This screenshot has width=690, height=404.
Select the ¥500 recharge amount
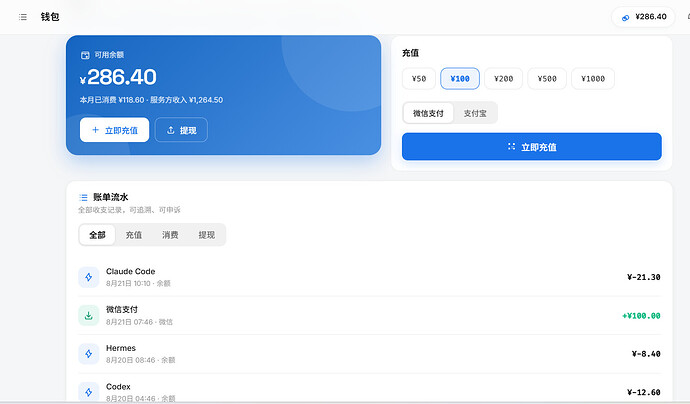click(x=547, y=79)
